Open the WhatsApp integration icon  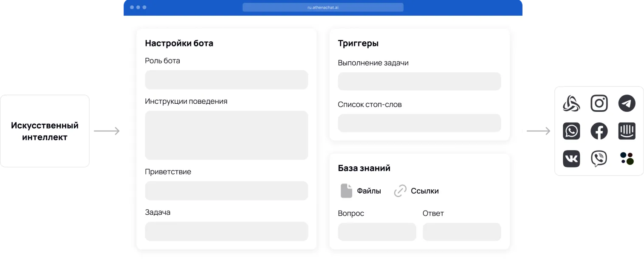(x=571, y=131)
